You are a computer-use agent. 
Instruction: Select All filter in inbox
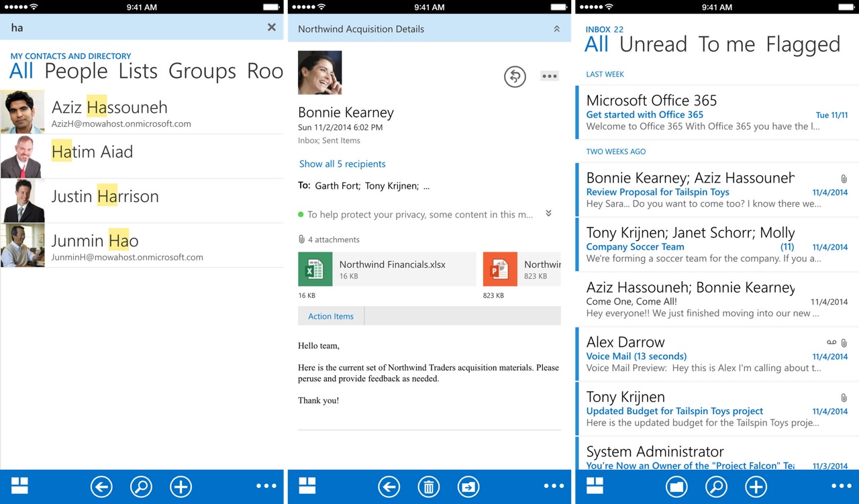click(597, 44)
